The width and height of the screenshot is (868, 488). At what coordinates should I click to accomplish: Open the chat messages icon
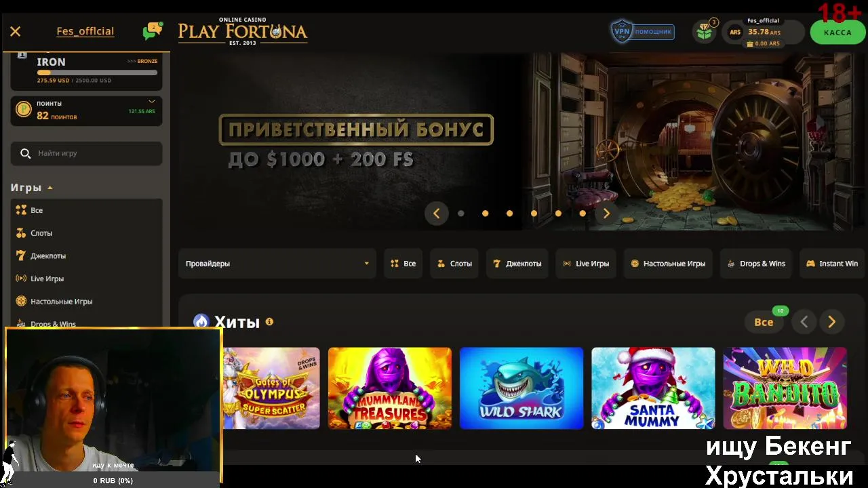(153, 31)
